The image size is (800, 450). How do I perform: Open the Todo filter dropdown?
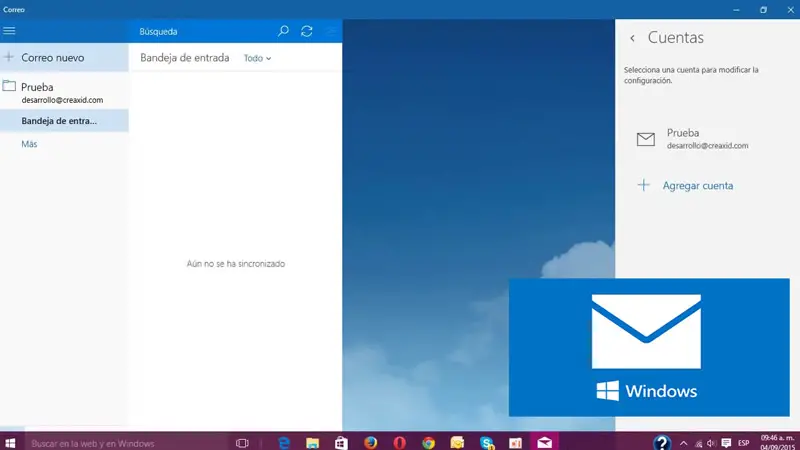(257, 58)
